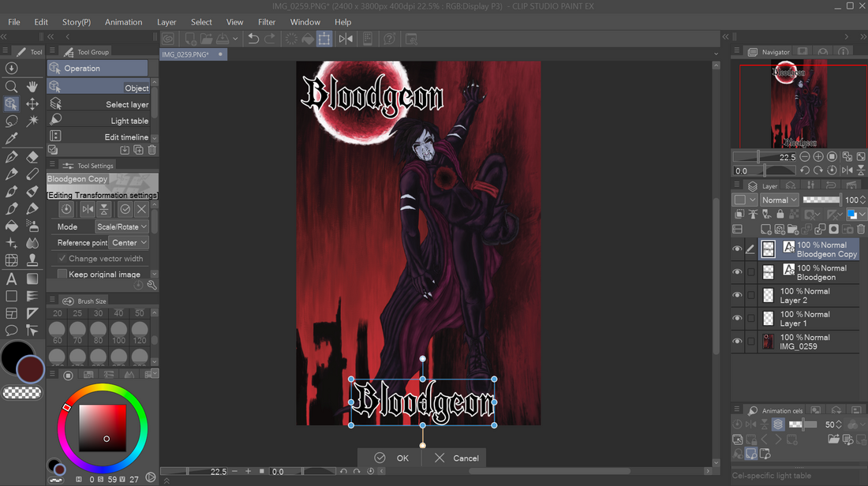
Task: Open sub tool detail wrench icon
Action: (152, 285)
